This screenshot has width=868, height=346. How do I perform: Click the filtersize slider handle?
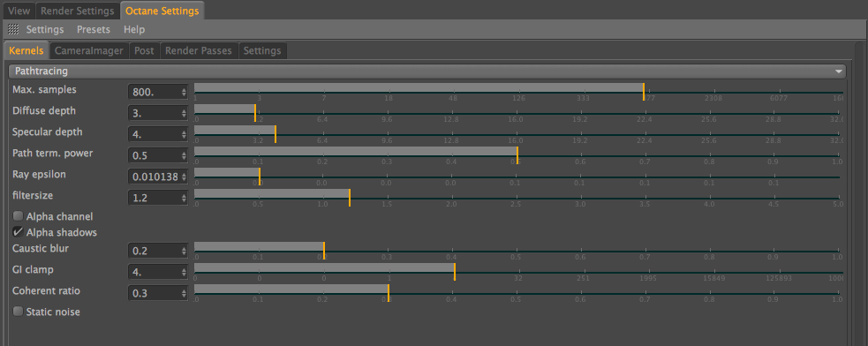pyautogui.click(x=350, y=197)
